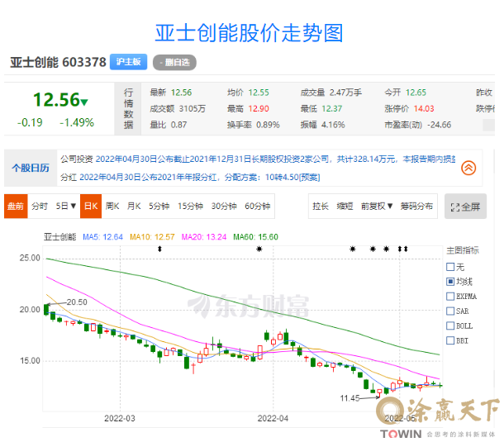The image size is (504, 442).
Task: Click the MA20: 13.24 legend value
Action: point(204,237)
